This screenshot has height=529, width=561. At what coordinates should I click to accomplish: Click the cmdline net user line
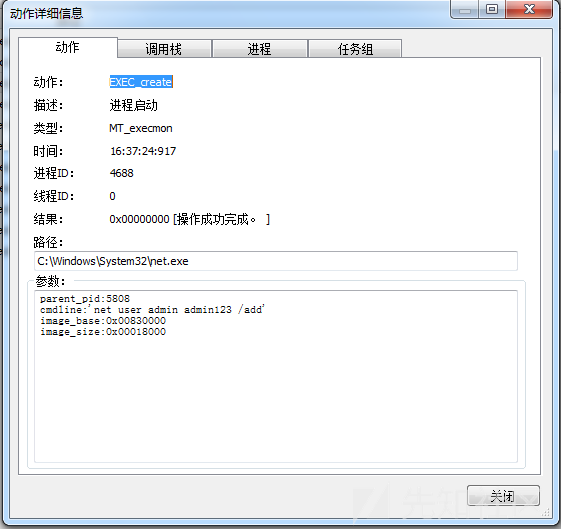152,309
